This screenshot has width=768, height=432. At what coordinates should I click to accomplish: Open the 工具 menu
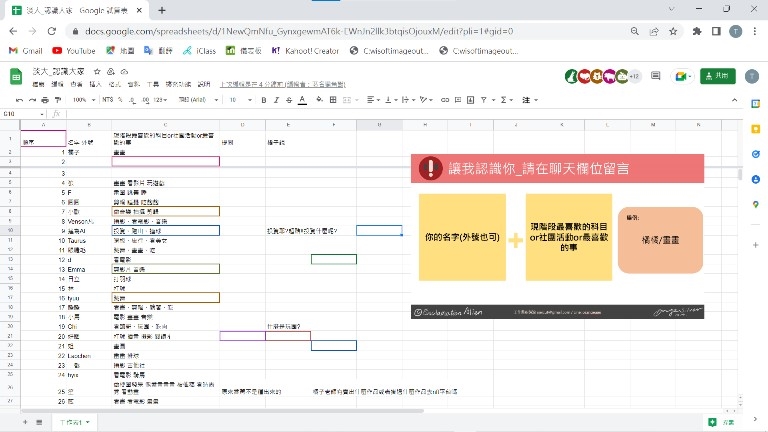tap(153, 85)
